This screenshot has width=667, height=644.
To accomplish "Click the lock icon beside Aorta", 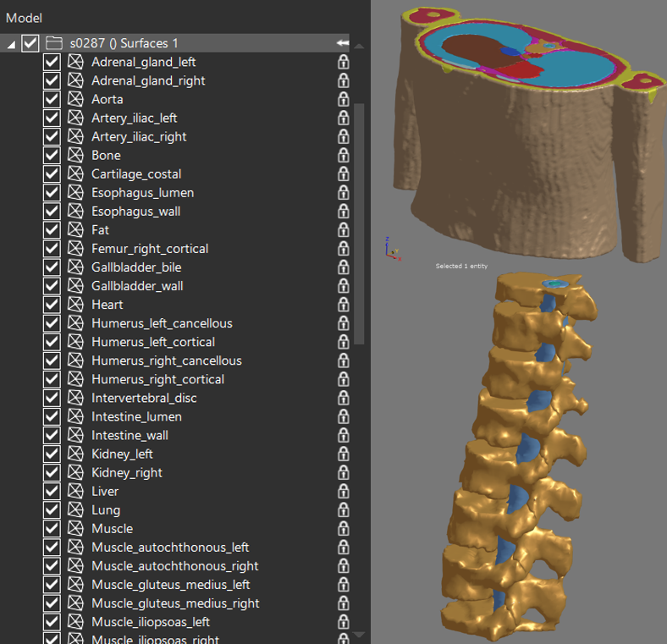I will point(344,100).
